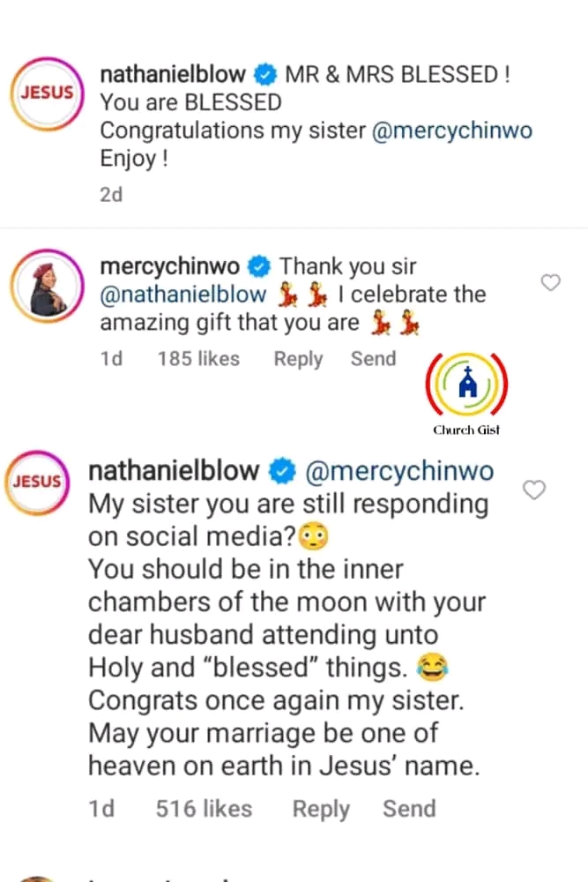Click the verified badge next to mercychinwo
Screen dimensions: 588x882
(x=258, y=265)
